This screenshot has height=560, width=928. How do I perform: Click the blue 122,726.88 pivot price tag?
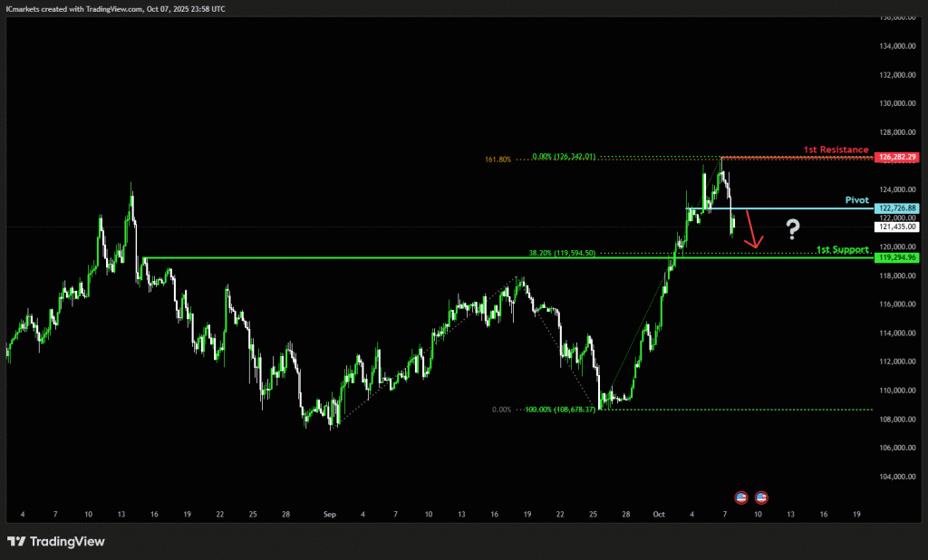pyautogui.click(x=897, y=208)
